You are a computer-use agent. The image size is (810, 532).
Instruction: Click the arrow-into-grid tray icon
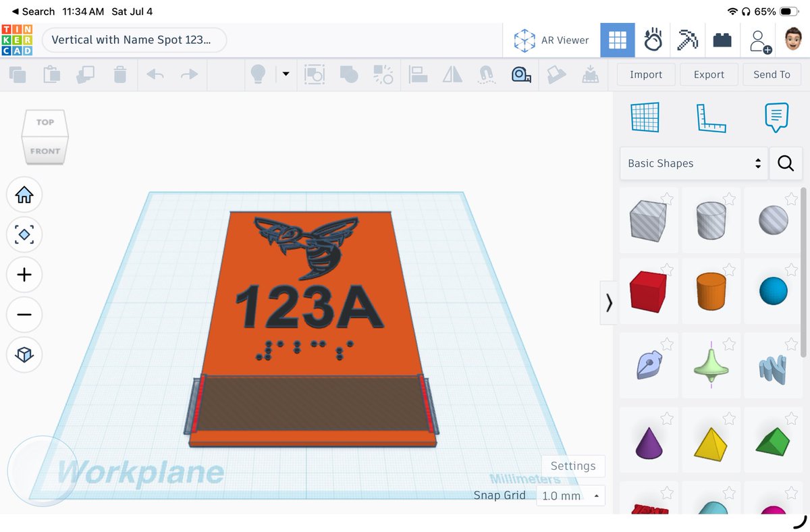(590, 74)
